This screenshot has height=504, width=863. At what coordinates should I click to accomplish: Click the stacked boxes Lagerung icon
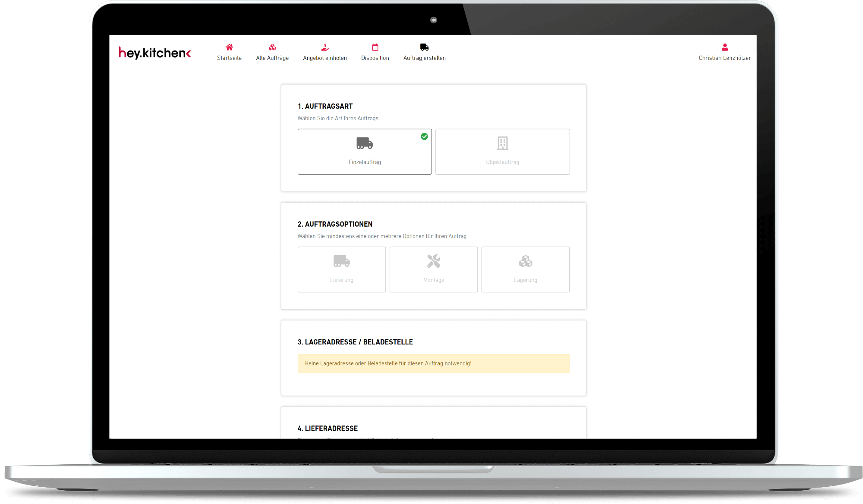[x=526, y=261]
